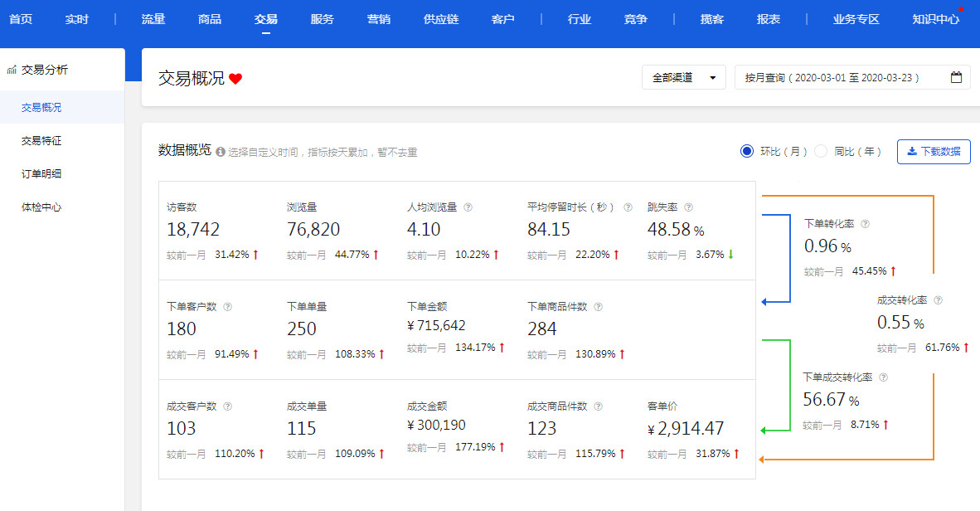Image resolution: width=980 pixels, height=511 pixels.
Task: Select 订单明细 from the left sidebar
Action: 40,173
